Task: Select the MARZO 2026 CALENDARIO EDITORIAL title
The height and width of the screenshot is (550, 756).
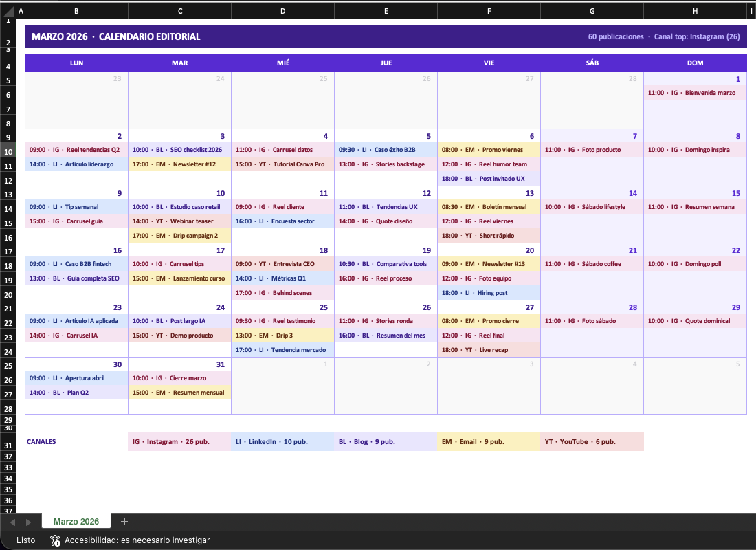Action: point(115,36)
